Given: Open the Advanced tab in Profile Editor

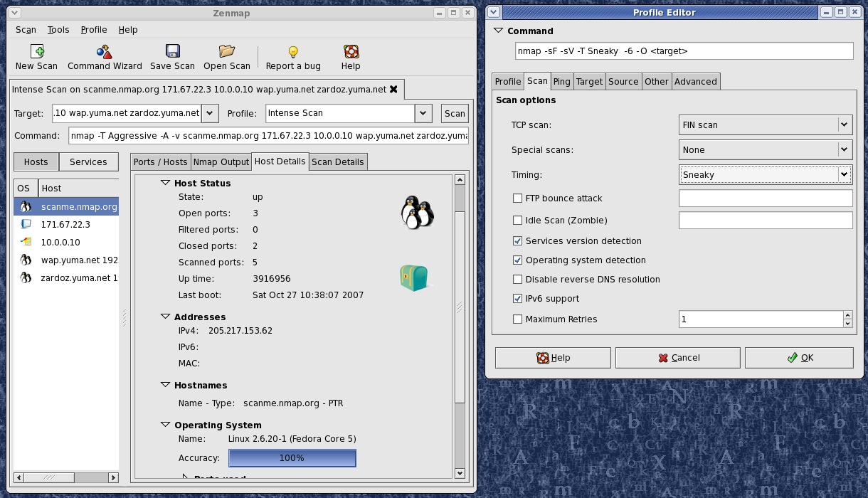Looking at the screenshot, I should click(x=695, y=81).
